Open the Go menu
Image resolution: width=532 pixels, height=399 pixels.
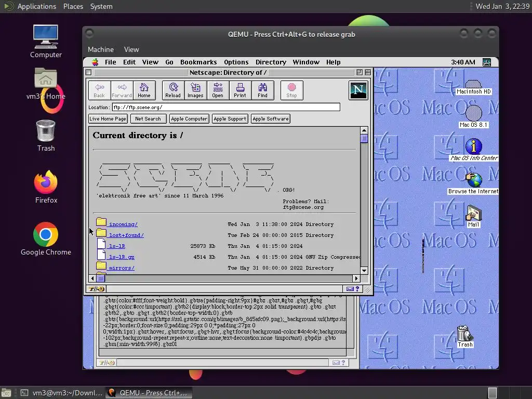point(169,62)
